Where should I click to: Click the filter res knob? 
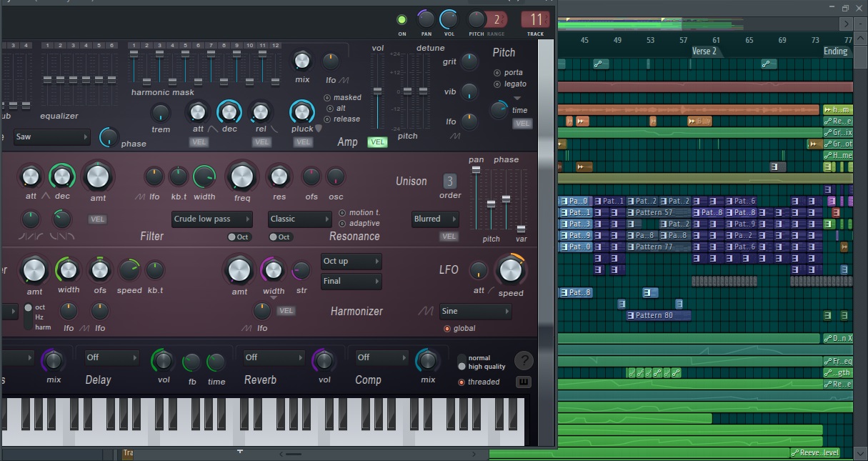coord(279,176)
